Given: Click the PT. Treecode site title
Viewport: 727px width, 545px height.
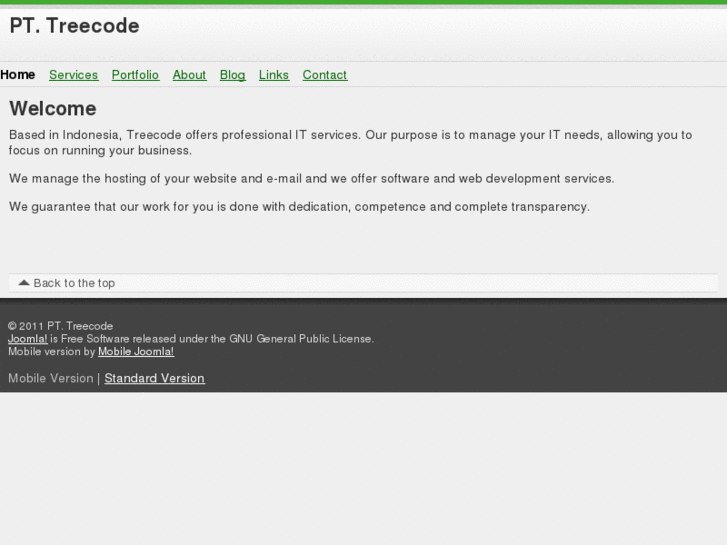Looking at the screenshot, I should point(74,27).
